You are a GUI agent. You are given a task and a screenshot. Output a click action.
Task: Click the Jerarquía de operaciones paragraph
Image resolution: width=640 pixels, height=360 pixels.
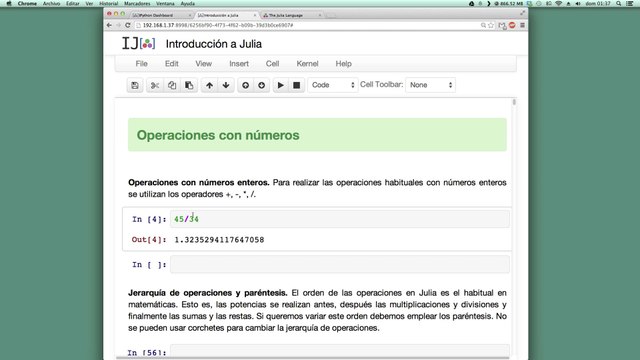coord(317,310)
